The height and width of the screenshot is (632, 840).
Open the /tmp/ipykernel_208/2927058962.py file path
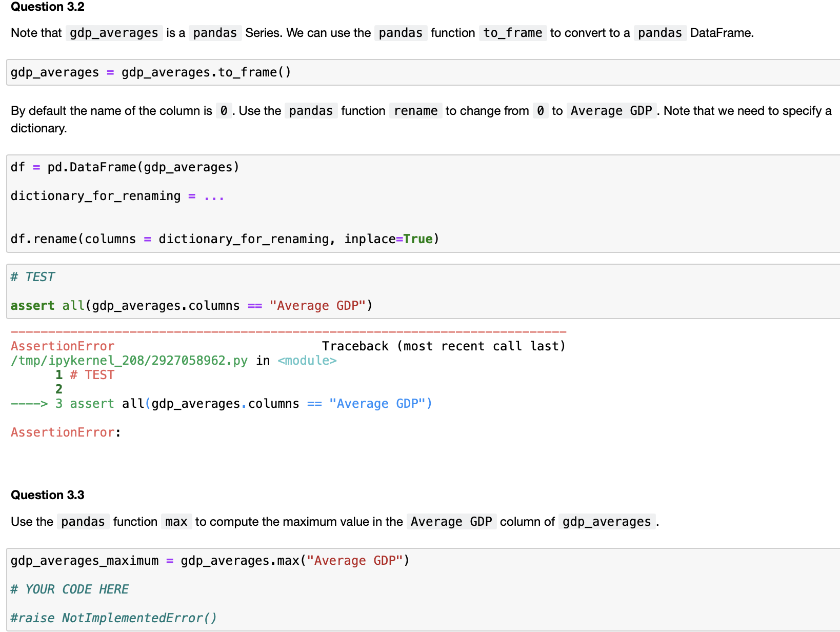(x=129, y=360)
